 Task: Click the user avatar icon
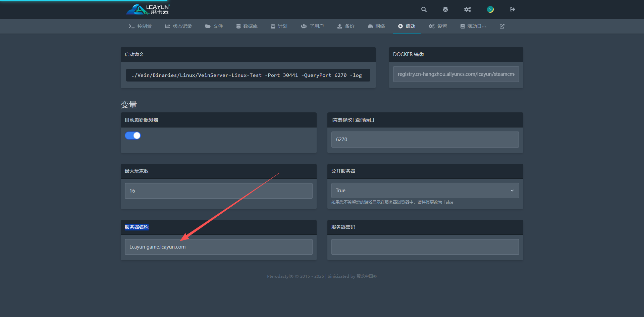coord(490,9)
